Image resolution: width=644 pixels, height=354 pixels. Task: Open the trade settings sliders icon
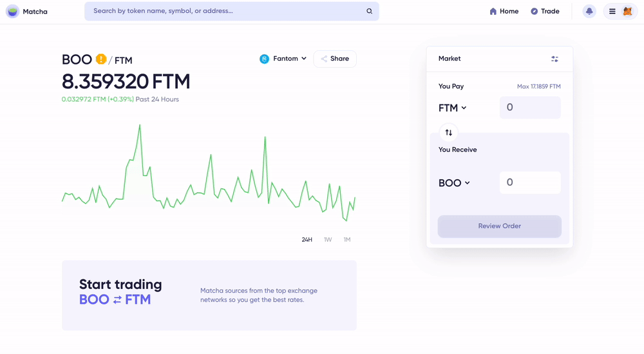(x=554, y=59)
